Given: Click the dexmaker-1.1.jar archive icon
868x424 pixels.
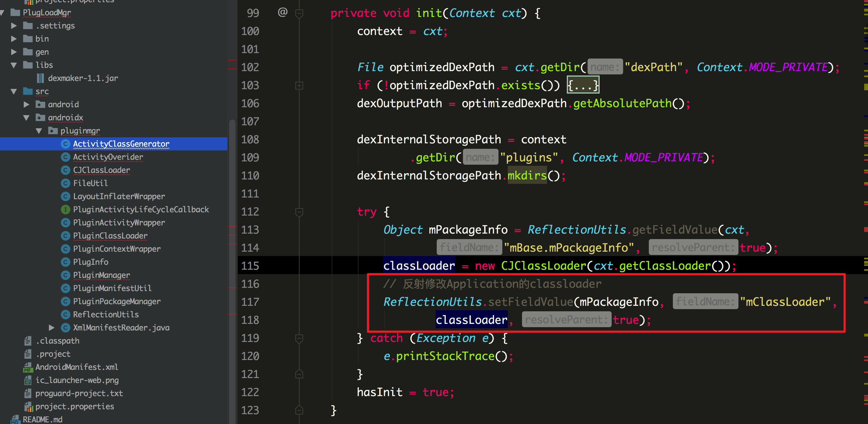Looking at the screenshot, I should (x=40, y=78).
